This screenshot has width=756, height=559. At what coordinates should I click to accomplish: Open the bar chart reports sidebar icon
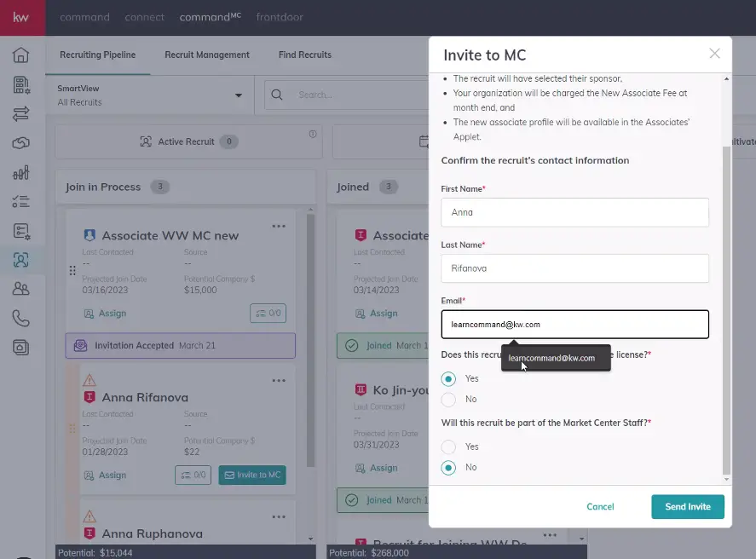(20, 172)
